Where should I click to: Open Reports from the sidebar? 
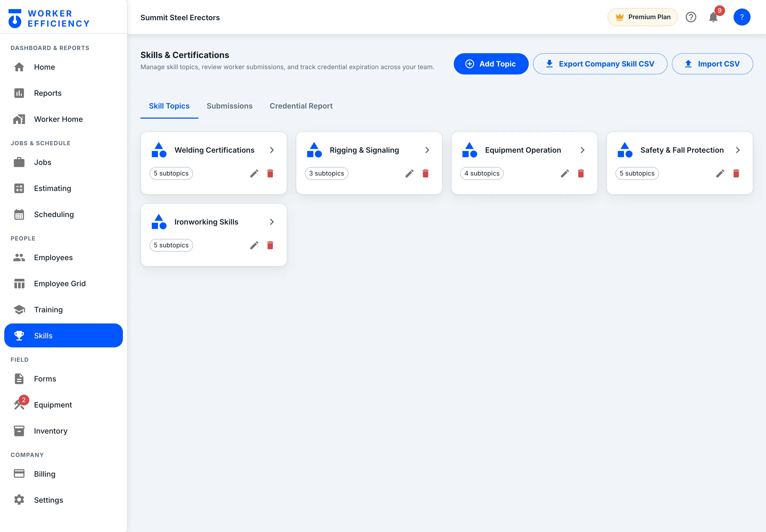(63, 93)
